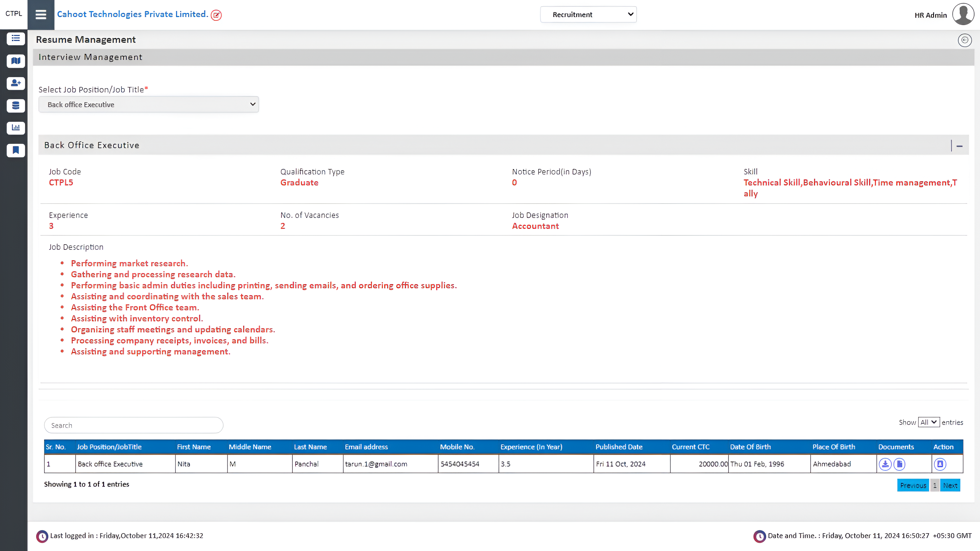Change Show entries dropdown
The image size is (980, 551).
(929, 422)
